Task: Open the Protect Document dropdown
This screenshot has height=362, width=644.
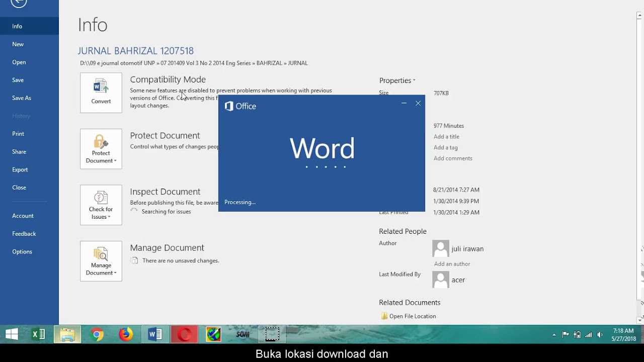Action: coord(101,149)
